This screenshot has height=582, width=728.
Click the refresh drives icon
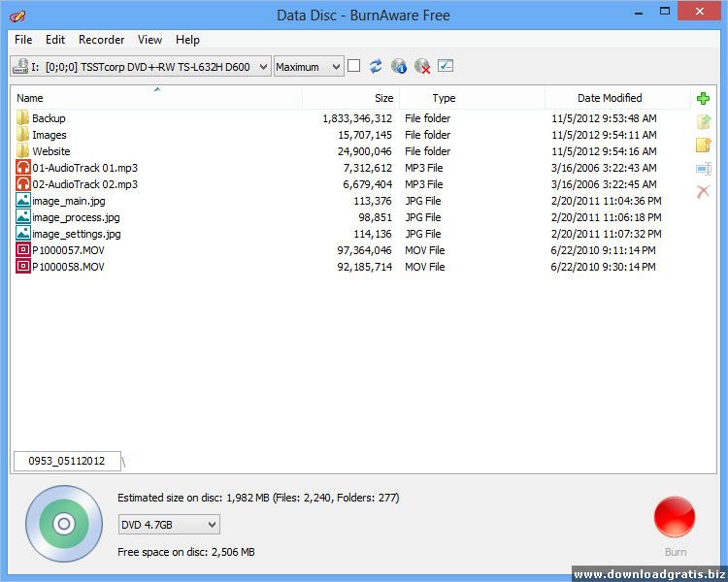click(376, 66)
